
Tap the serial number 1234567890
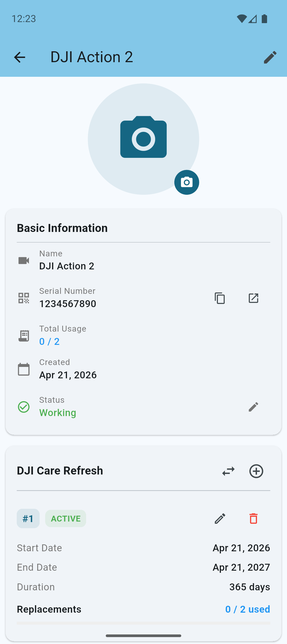(x=68, y=304)
